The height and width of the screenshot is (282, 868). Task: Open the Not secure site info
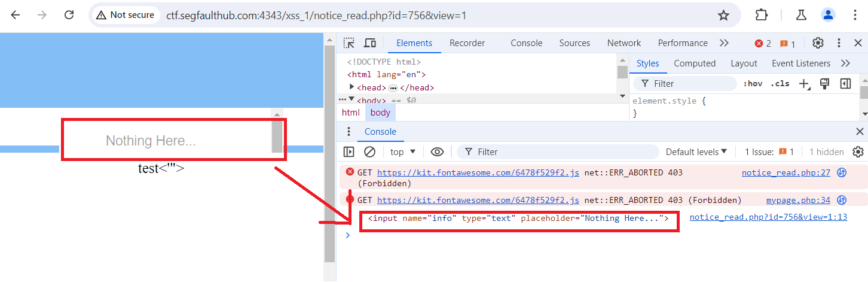(125, 15)
